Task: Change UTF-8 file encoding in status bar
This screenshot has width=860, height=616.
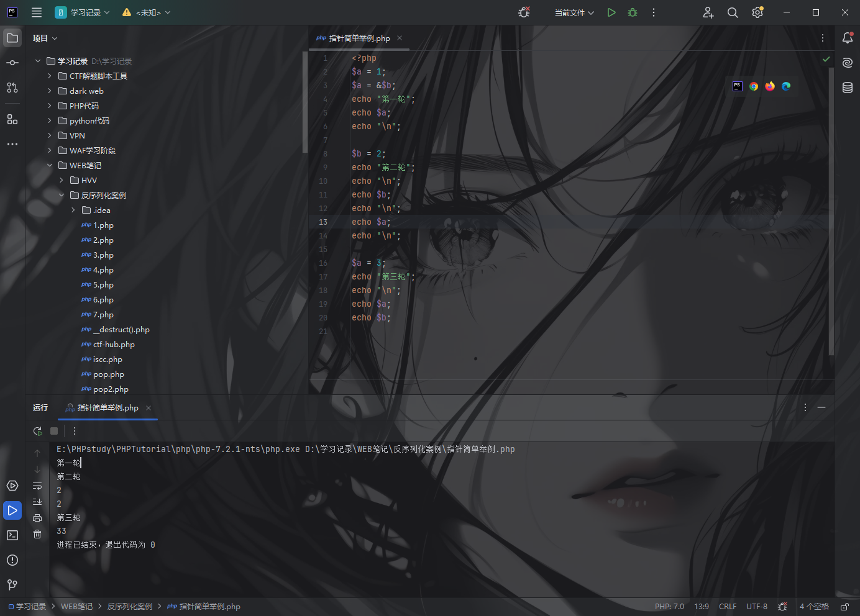Action: tap(757, 607)
